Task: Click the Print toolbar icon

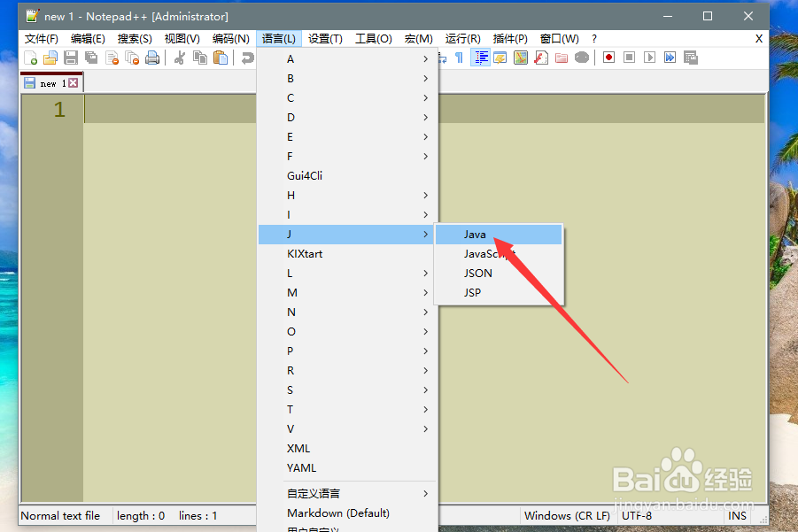Action: click(152, 58)
